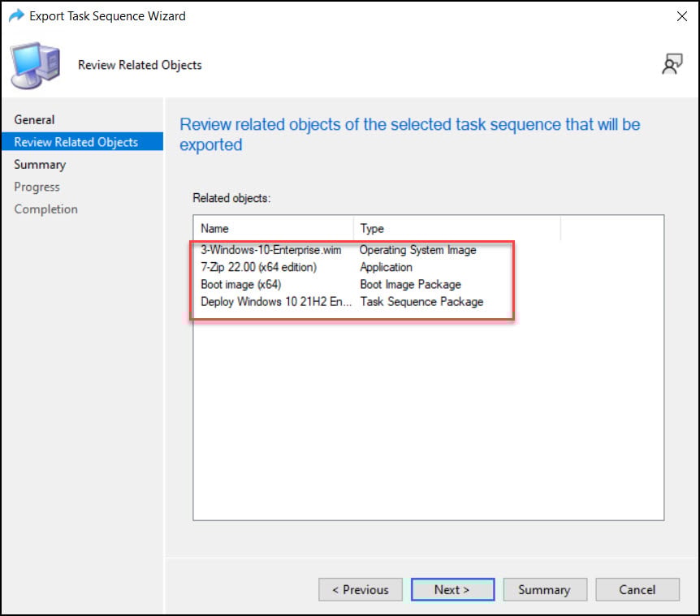Screen dimensions: 700x616
Task: Select the Review Related Objects step
Action: click(x=83, y=142)
